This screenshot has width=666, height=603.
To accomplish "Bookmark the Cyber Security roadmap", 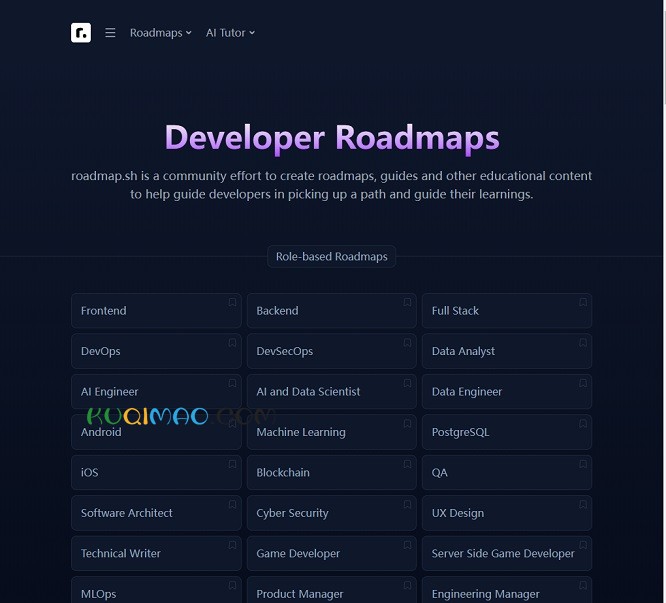I will (x=407, y=504).
